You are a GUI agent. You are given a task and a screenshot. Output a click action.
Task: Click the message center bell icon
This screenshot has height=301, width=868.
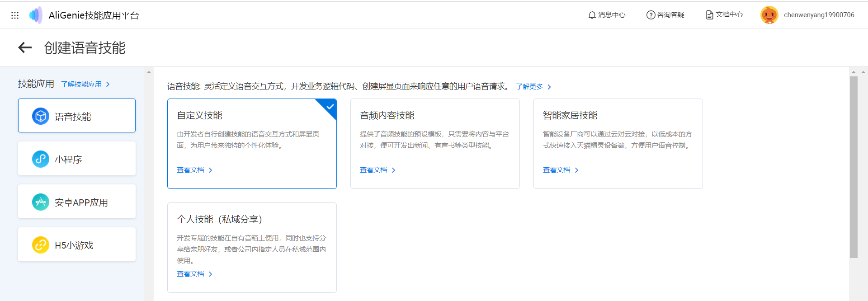tap(592, 15)
